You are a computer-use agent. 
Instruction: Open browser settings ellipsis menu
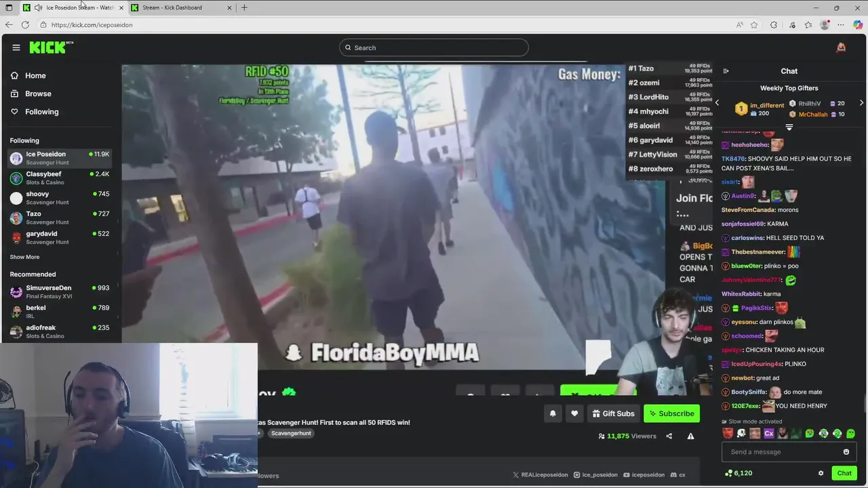(x=841, y=24)
